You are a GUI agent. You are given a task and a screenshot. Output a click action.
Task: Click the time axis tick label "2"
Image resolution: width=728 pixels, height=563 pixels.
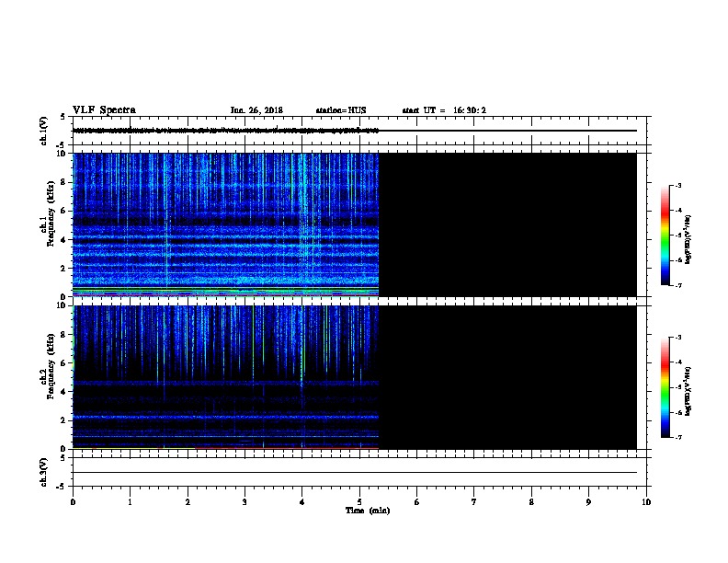(x=188, y=501)
